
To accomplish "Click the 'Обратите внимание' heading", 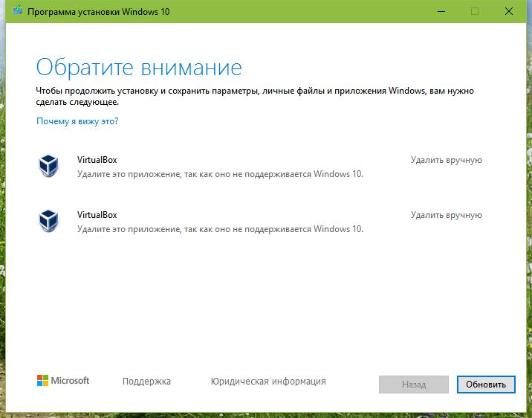I will click(139, 67).
